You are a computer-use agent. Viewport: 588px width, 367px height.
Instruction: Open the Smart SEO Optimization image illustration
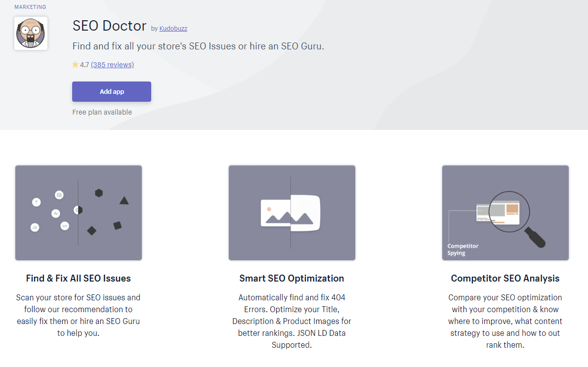pyautogui.click(x=292, y=212)
